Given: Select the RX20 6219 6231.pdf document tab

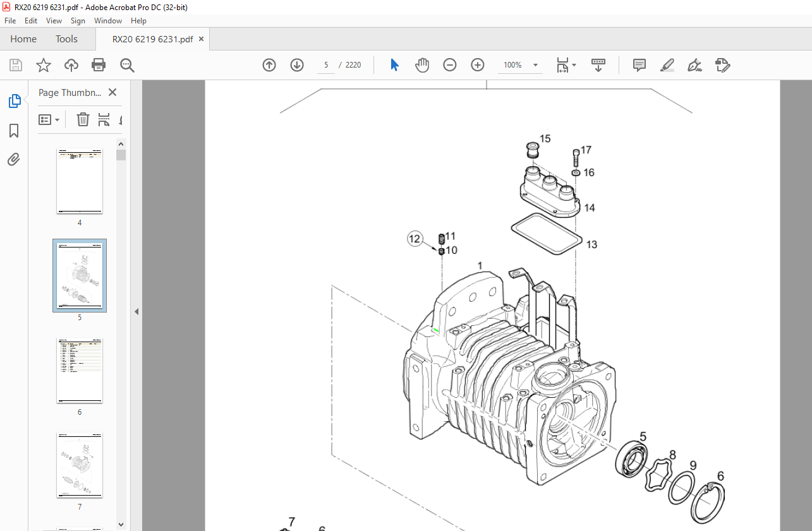Looking at the screenshot, I should (152, 39).
